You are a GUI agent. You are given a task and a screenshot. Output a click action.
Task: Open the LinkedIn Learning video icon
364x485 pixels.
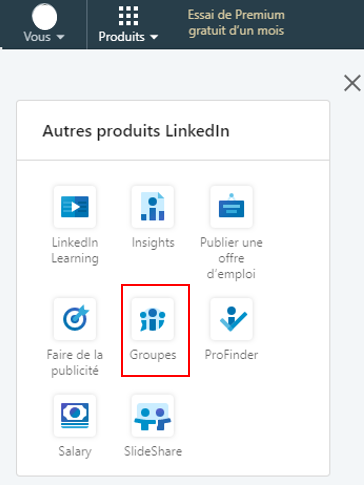tap(75, 207)
